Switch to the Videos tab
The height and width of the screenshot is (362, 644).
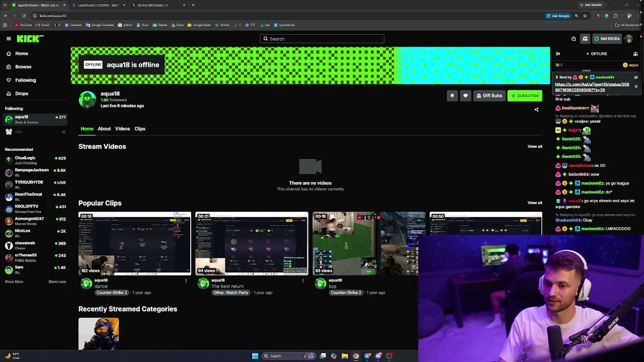[x=122, y=129]
